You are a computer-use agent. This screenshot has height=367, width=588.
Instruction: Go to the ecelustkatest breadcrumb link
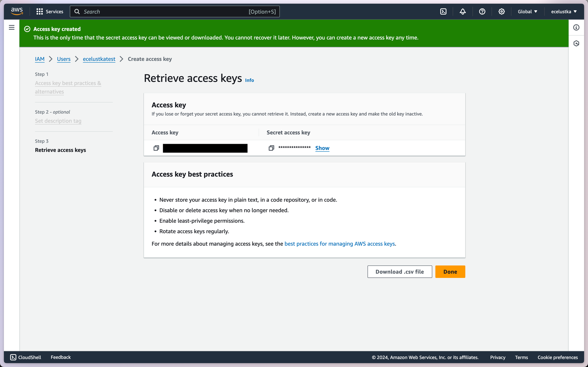(99, 59)
